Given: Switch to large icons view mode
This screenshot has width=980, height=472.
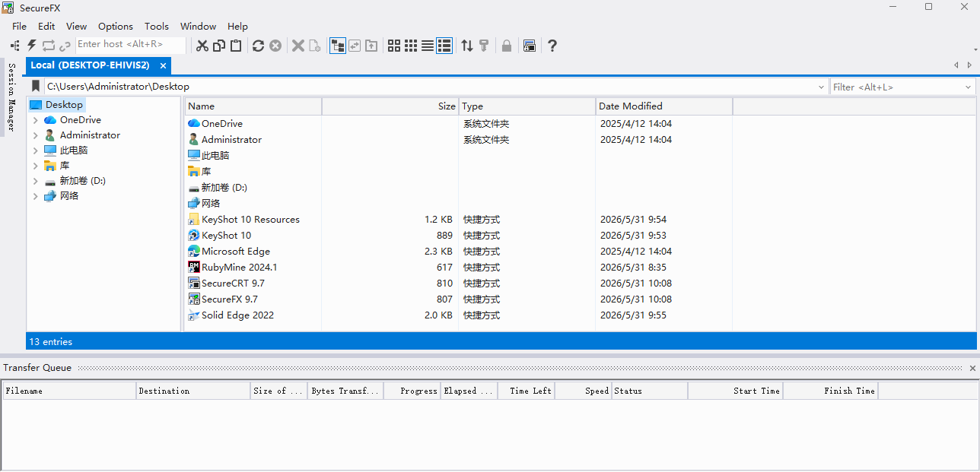Looking at the screenshot, I should [394, 46].
